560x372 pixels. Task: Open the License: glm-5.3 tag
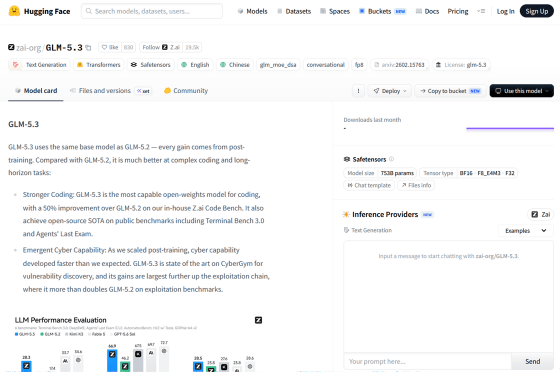461,65
